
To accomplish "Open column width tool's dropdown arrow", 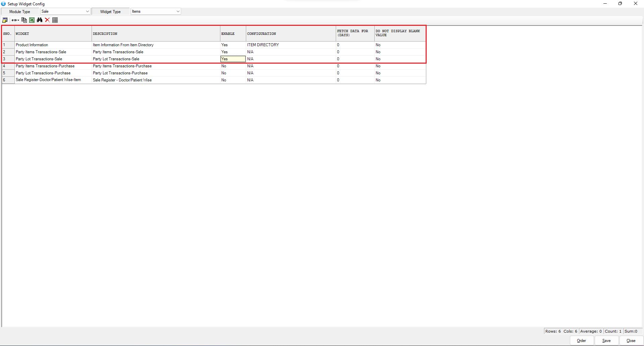I will coord(18,20).
